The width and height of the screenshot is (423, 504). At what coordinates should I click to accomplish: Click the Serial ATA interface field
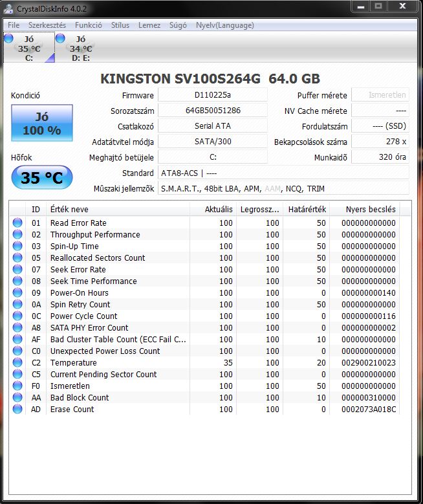212,126
